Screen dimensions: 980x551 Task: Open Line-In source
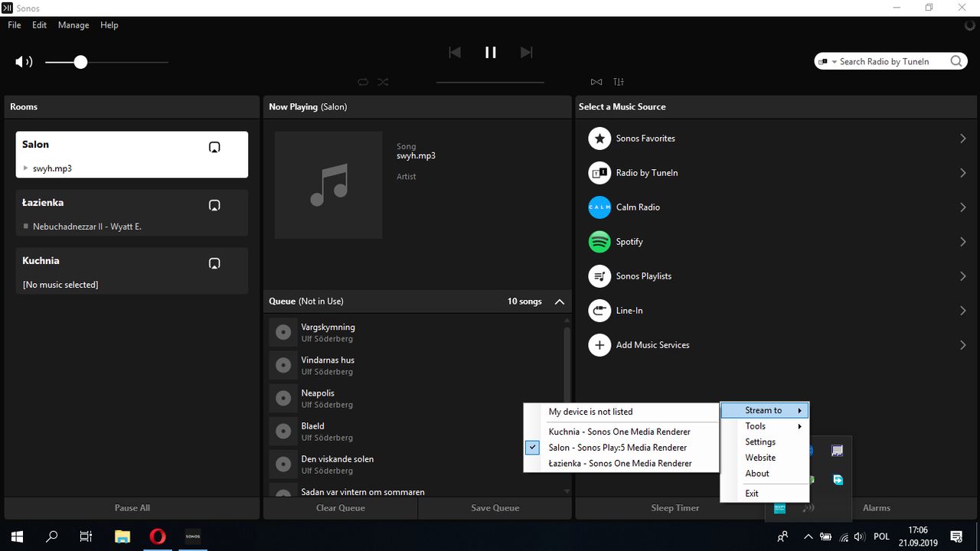[775, 311]
